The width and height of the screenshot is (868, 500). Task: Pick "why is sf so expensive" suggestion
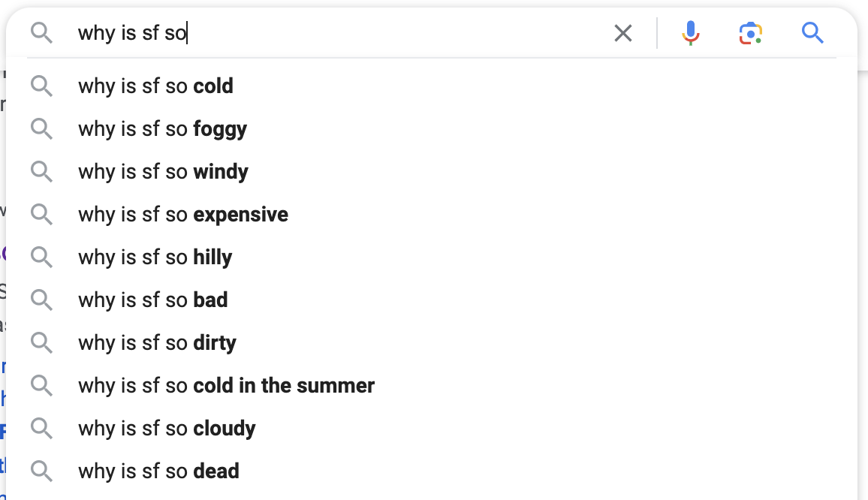(183, 215)
